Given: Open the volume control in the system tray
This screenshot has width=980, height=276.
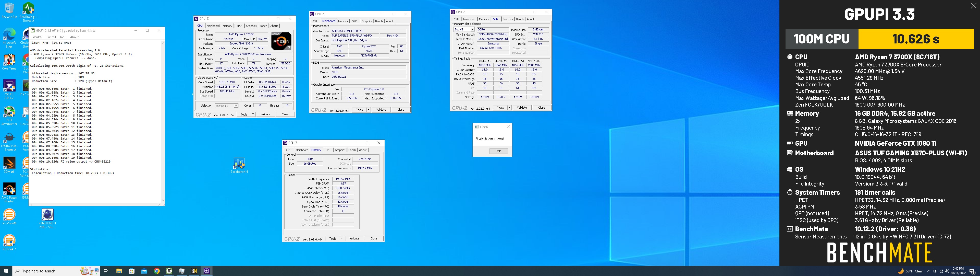Looking at the screenshot, I should [x=947, y=271].
